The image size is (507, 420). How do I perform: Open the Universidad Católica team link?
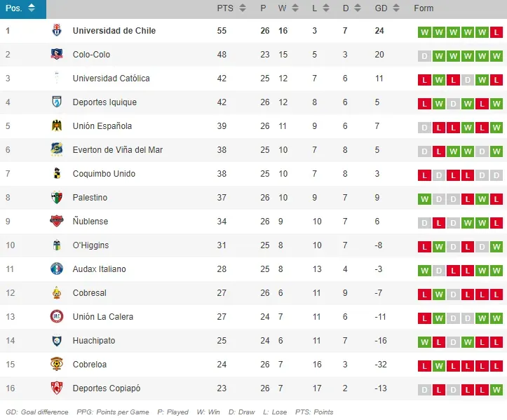[x=111, y=79]
